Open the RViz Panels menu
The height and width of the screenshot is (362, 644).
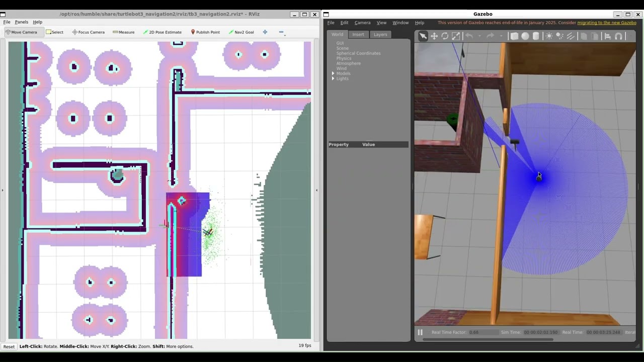tap(22, 22)
